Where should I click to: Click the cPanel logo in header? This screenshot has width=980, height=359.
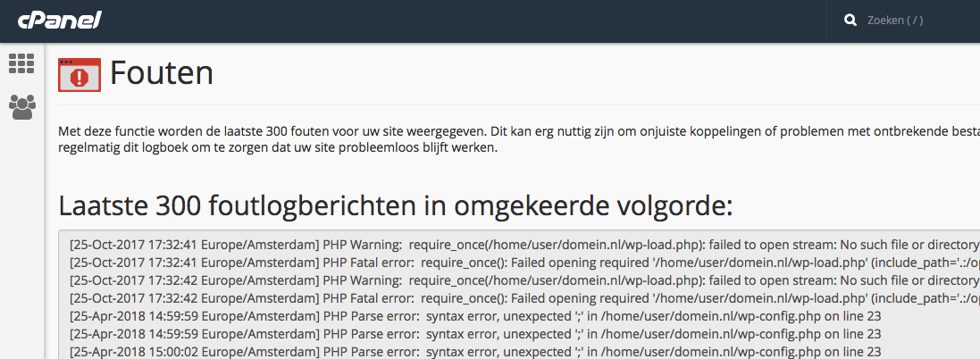pos(60,20)
